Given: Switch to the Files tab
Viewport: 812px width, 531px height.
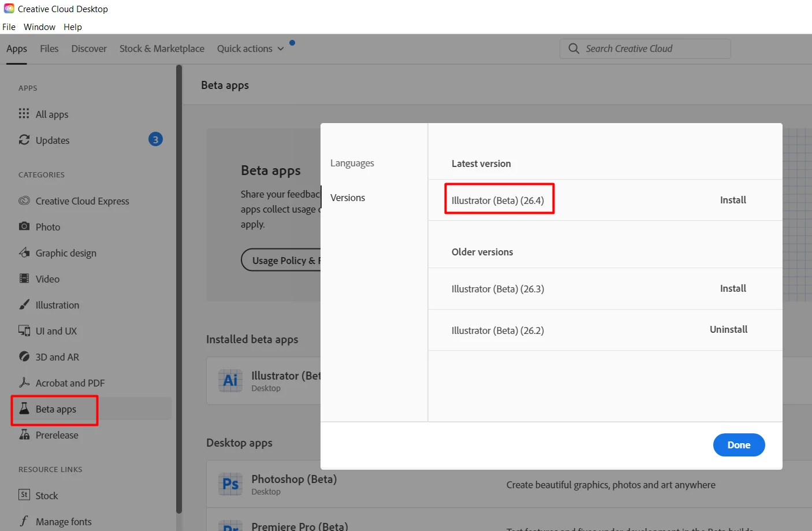Looking at the screenshot, I should pyautogui.click(x=49, y=49).
